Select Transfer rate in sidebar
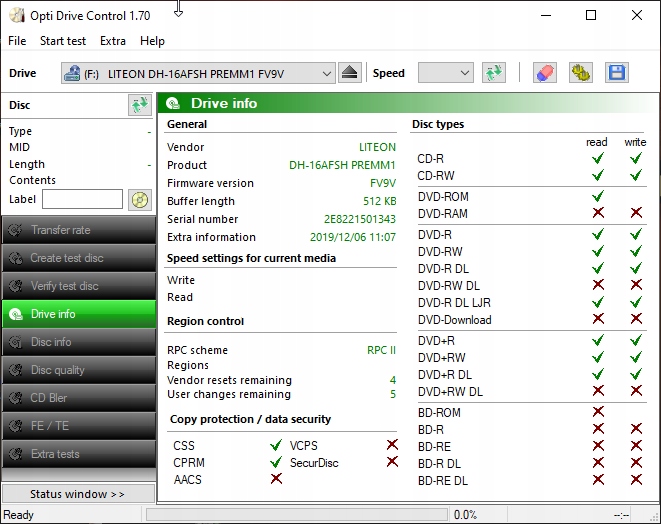The height and width of the screenshot is (524, 661). (78, 230)
